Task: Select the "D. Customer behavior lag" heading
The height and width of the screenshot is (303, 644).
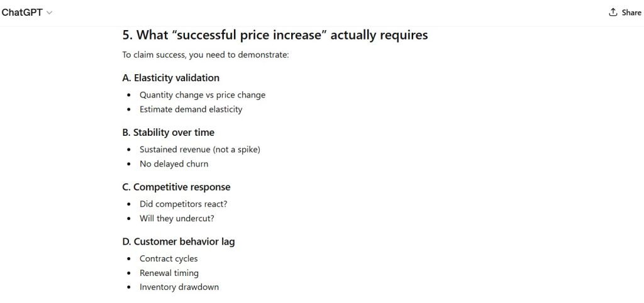Action: pyautogui.click(x=179, y=241)
